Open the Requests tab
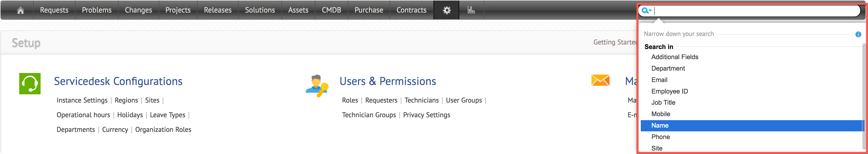Viewport: 868px width, 154px height. (54, 10)
